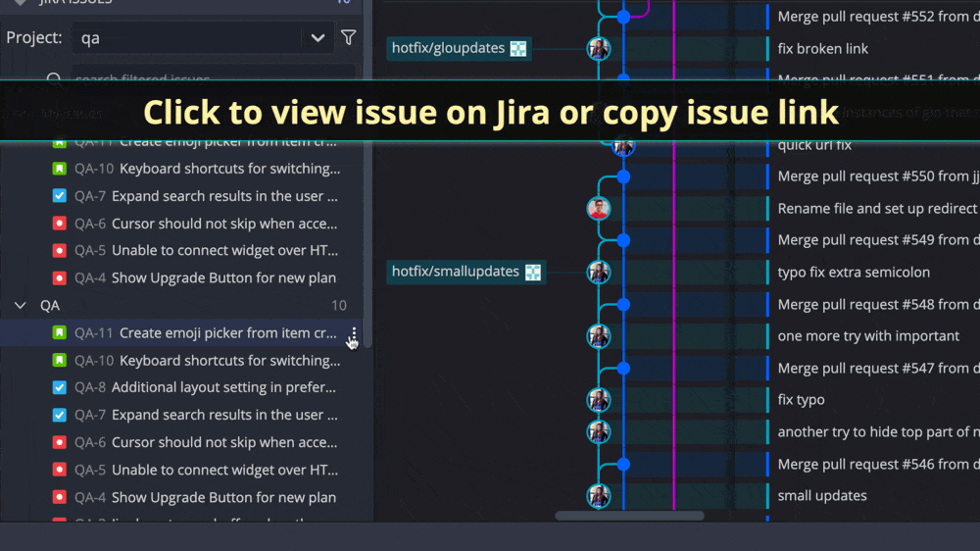Click author avatar on 'another try to hide' commit
This screenshot has height=551, width=980.
[x=599, y=431]
